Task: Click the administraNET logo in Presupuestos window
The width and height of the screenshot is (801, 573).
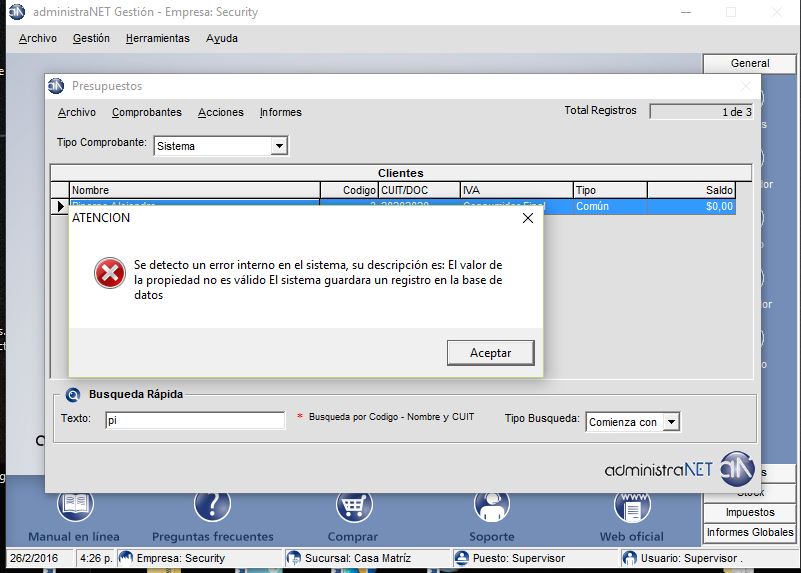Action: pos(679,469)
